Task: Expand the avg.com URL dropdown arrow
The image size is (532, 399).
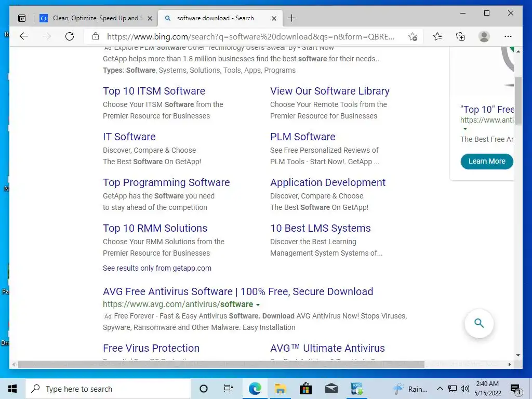Action: (258, 305)
